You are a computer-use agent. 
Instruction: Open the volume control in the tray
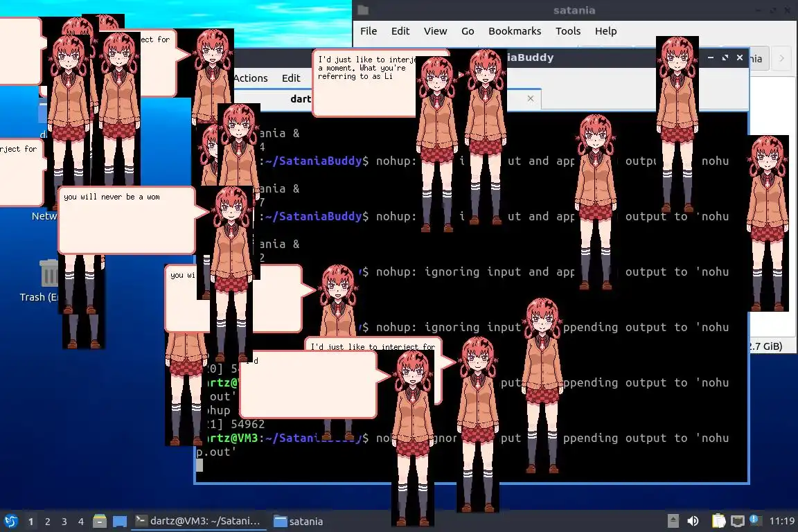click(x=693, y=521)
